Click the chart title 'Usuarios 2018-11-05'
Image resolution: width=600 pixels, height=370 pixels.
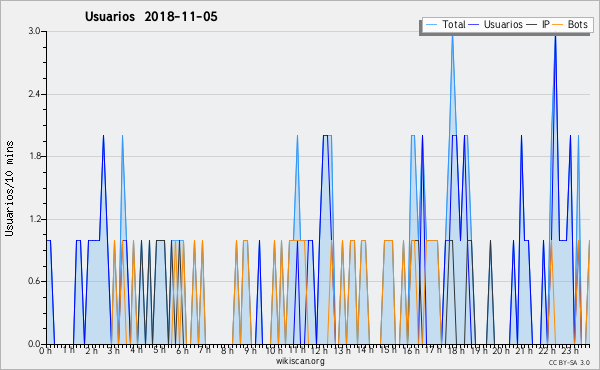(x=151, y=17)
